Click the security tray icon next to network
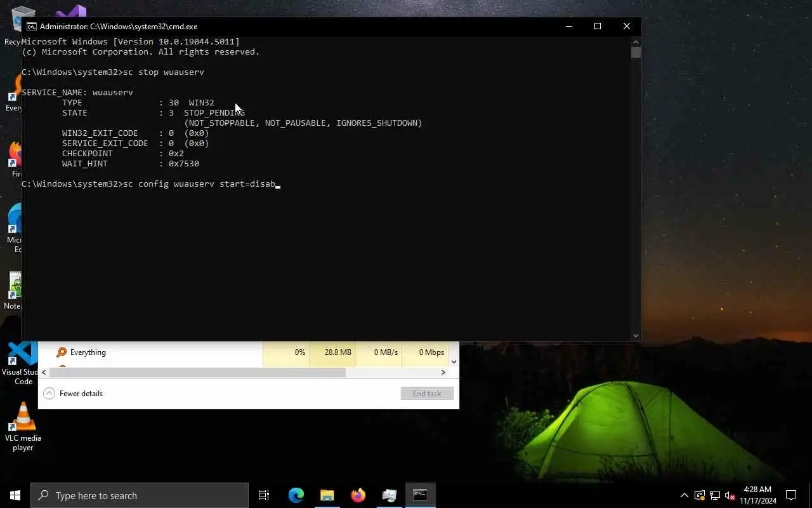Viewport: 812px width, 508px height. (699, 495)
